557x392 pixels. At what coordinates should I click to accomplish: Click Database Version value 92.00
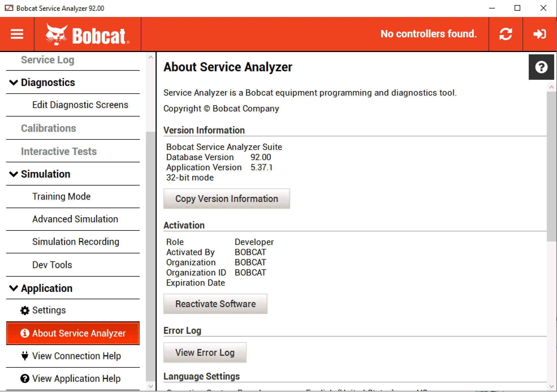tap(261, 157)
